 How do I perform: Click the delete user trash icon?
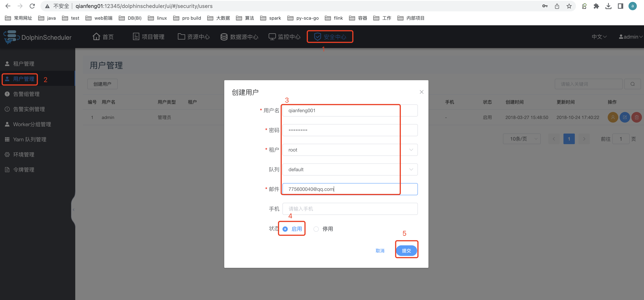click(636, 117)
